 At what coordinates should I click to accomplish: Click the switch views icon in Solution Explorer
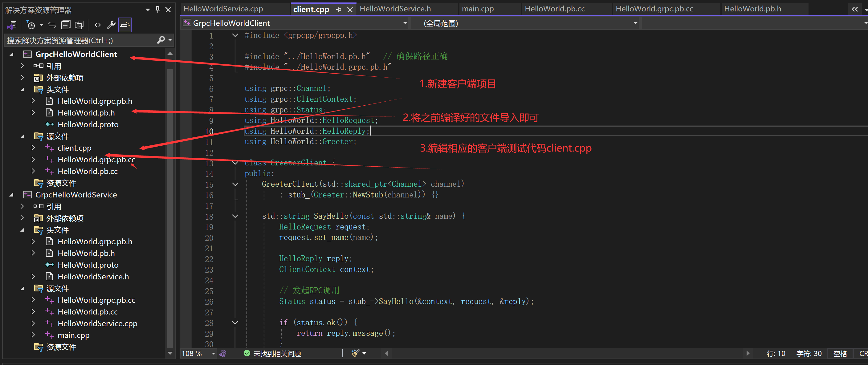tap(12, 25)
